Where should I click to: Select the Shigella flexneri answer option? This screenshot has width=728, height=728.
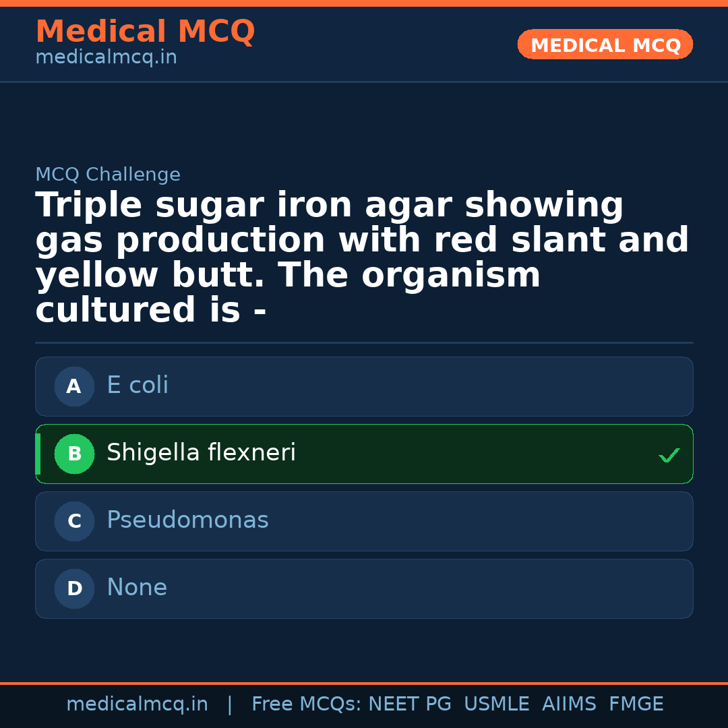click(364, 454)
